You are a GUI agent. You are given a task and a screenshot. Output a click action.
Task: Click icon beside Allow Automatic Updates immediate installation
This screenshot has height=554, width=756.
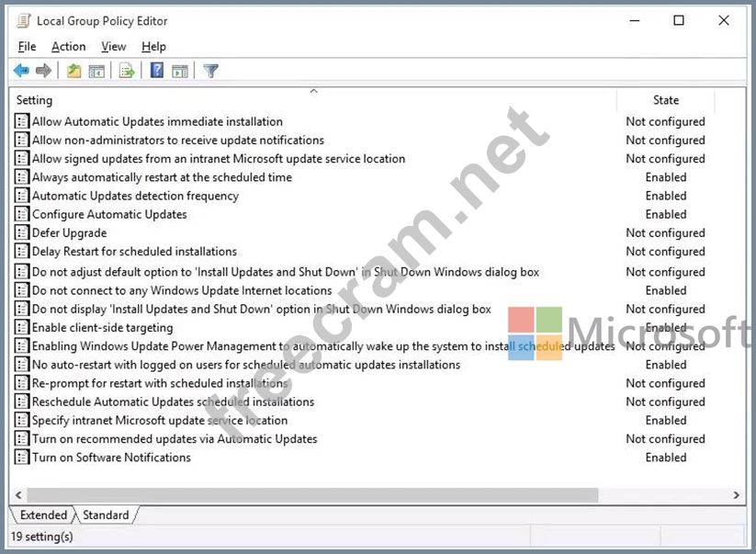point(21,121)
